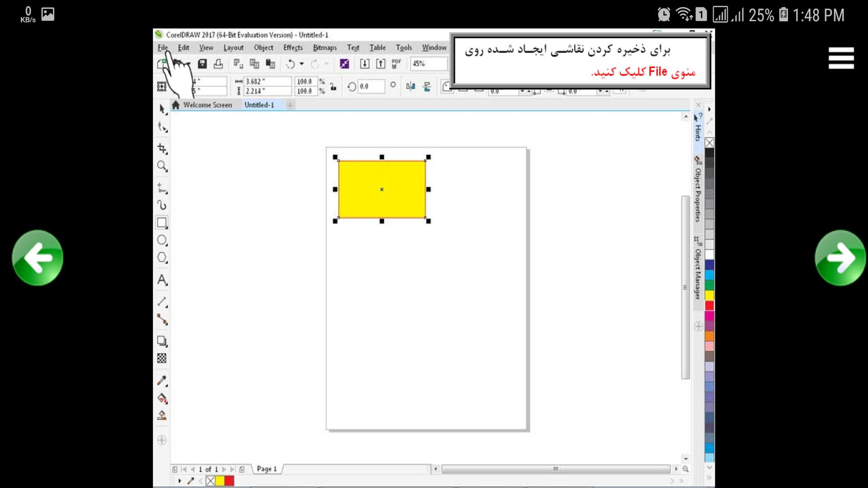Screen dimensions: 868x488
Task: Click the Mirror vertically icon
Action: (427, 86)
